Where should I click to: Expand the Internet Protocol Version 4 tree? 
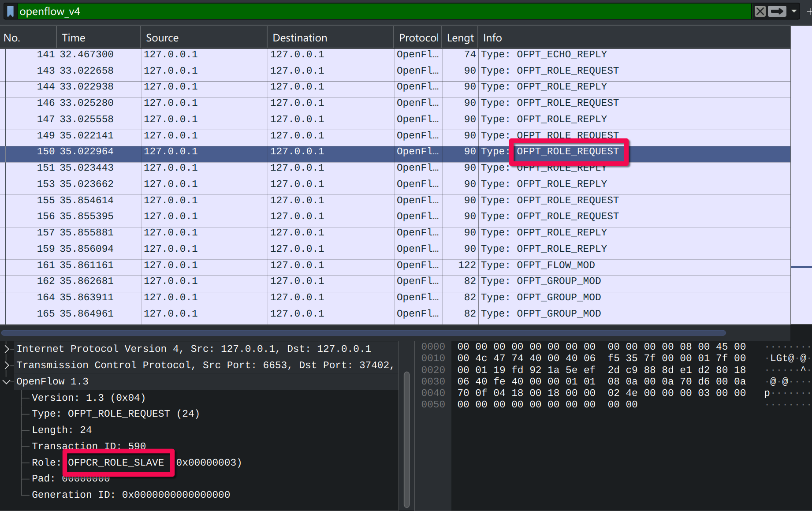click(x=7, y=349)
